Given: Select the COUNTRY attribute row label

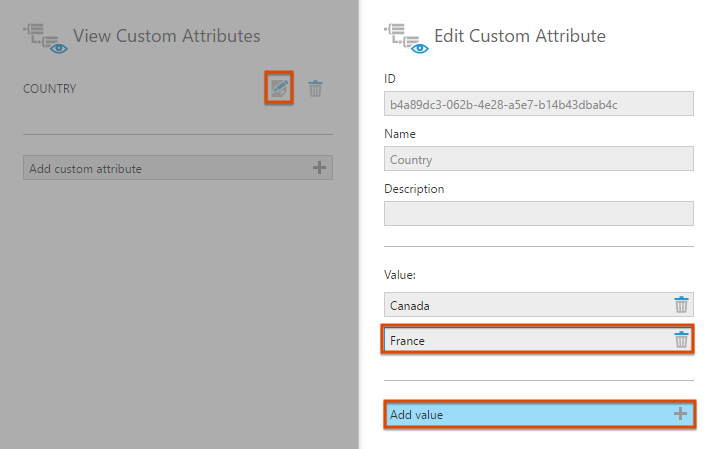Looking at the screenshot, I should click(49, 89).
